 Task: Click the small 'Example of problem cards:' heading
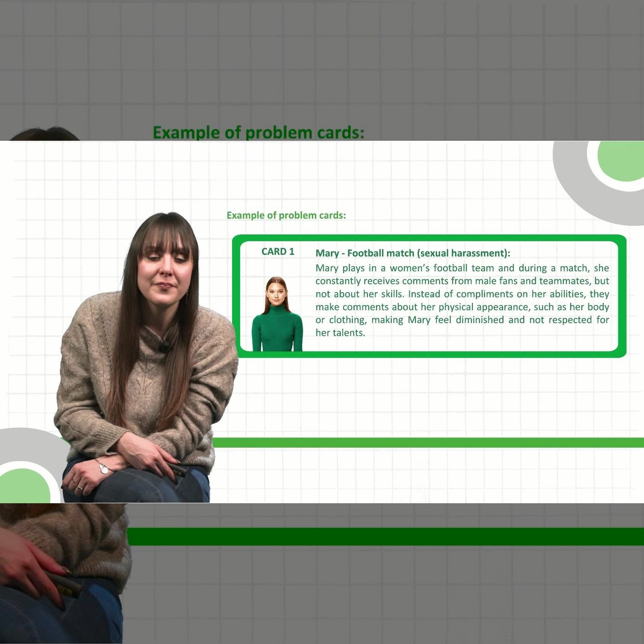tap(286, 215)
